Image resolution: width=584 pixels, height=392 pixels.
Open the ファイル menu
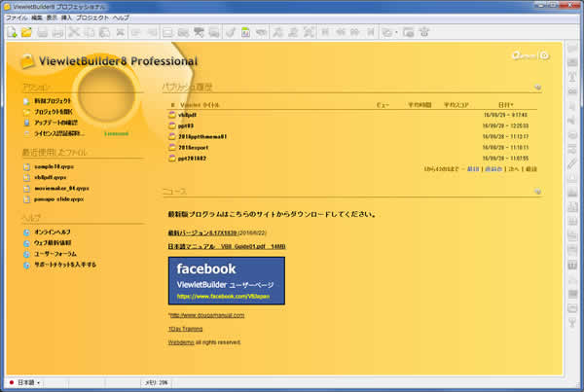click(x=17, y=18)
